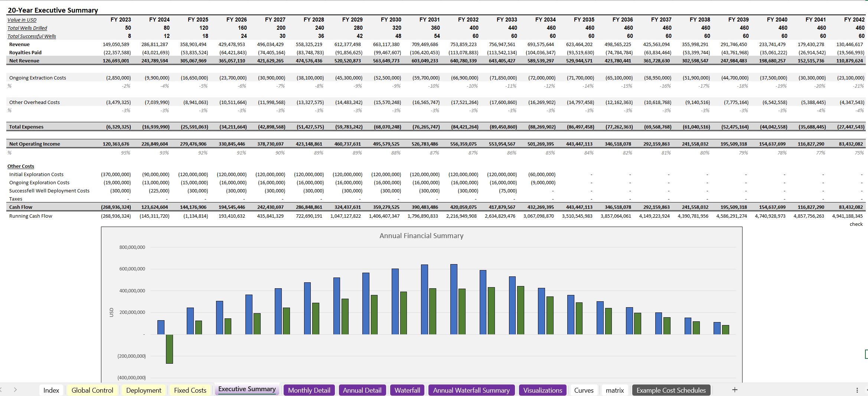Select the FY 2042 column header
868x396 pixels.
coord(854,19)
